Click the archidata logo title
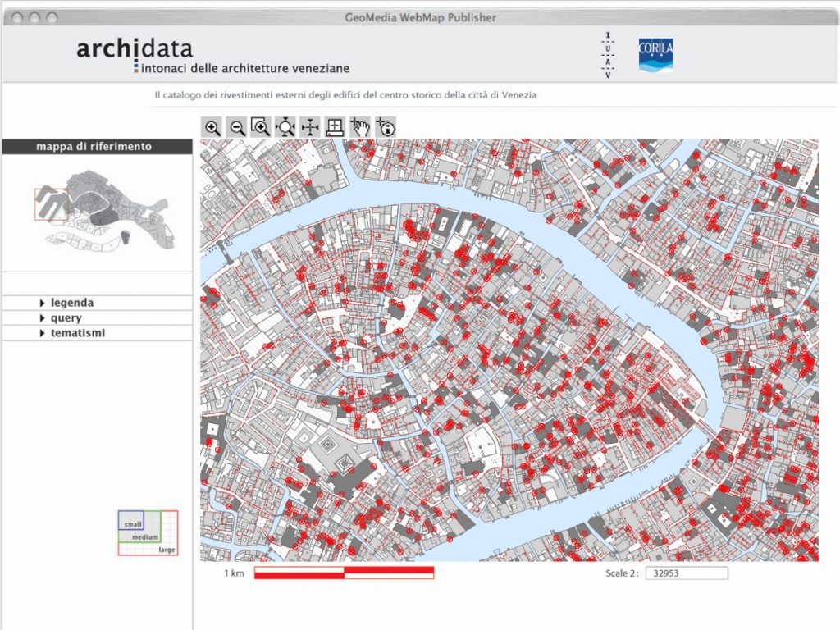Image resolution: width=840 pixels, height=630 pixels. tap(135, 48)
